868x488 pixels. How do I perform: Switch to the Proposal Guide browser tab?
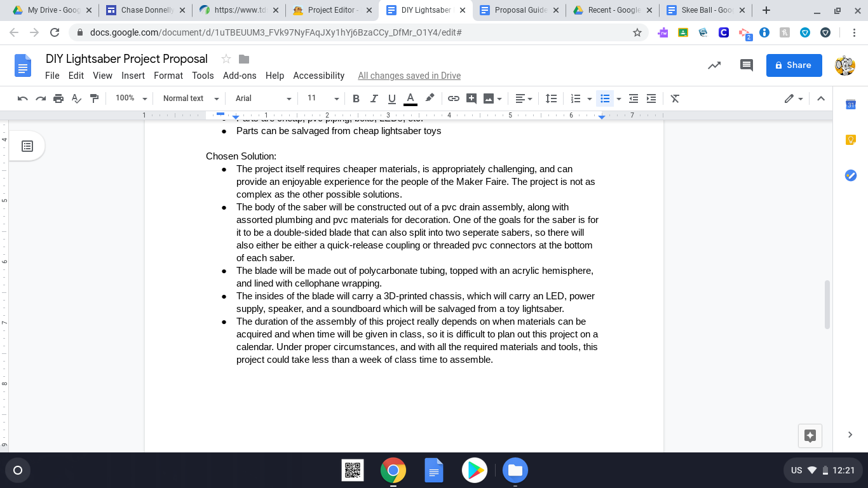click(519, 10)
